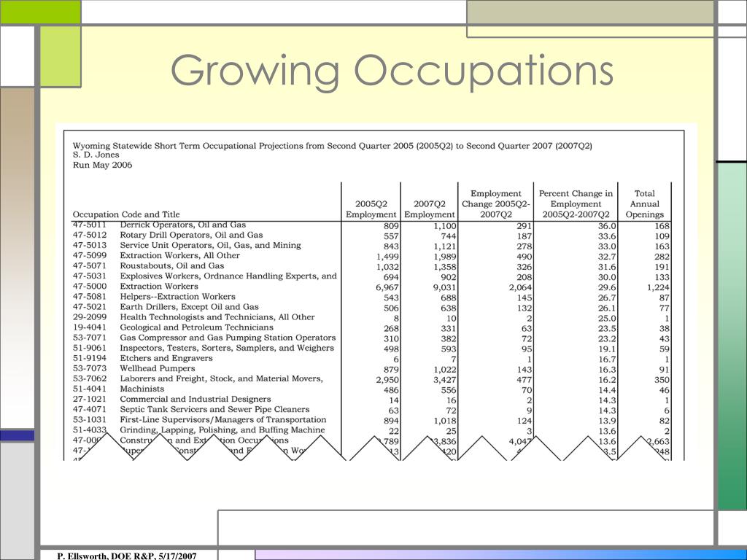
Task: Click Health Technologists and Technicians, All Other
Action: coord(217,317)
